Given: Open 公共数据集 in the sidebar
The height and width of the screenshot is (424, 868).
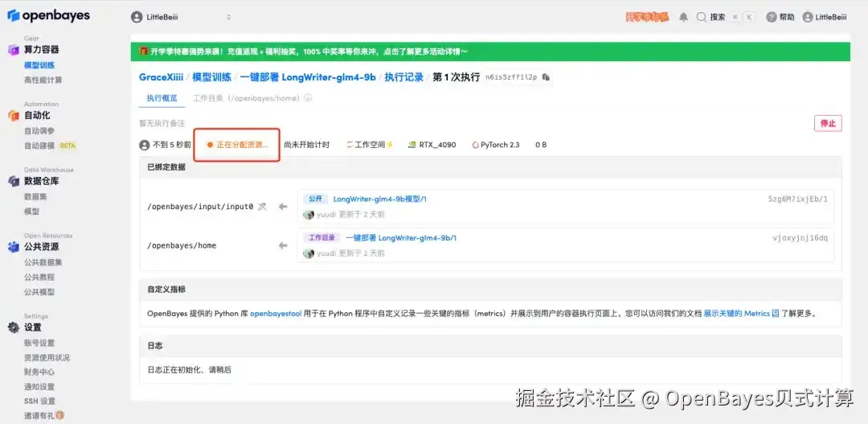Looking at the screenshot, I should [43, 262].
